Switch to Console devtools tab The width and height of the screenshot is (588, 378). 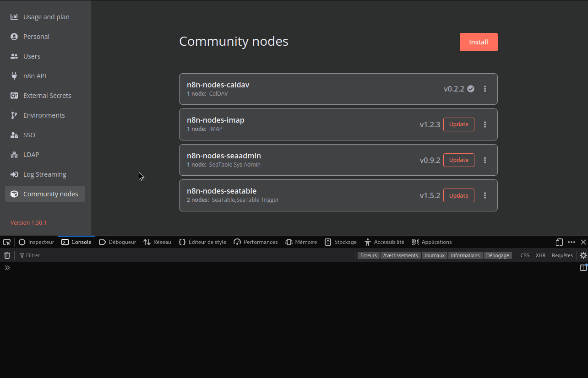pos(76,242)
